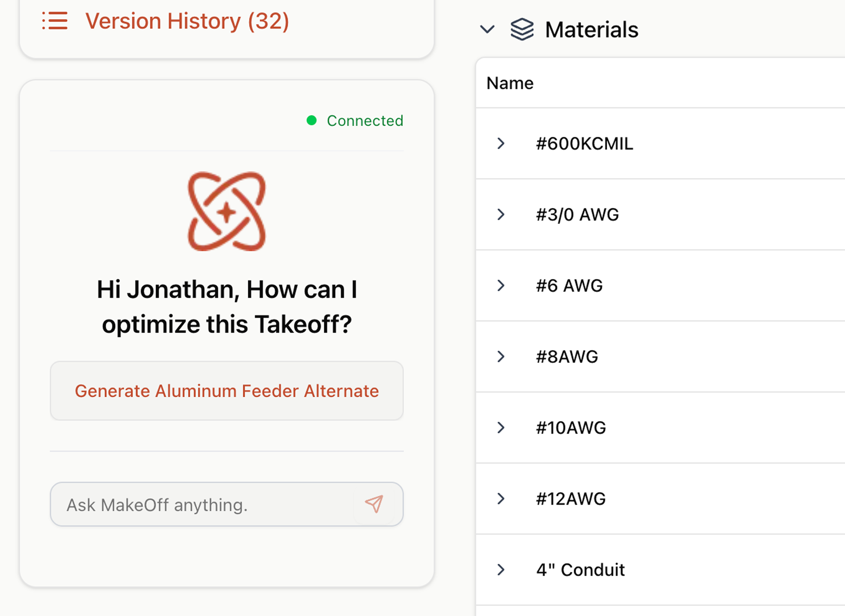Image resolution: width=845 pixels, height=616 pixels.
Task: Collapse the Materials section chevron
Action: coord(487,29)
